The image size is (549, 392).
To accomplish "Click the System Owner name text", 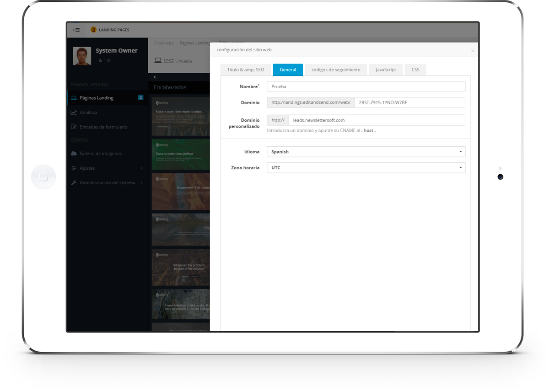I will tap(117, 51).
